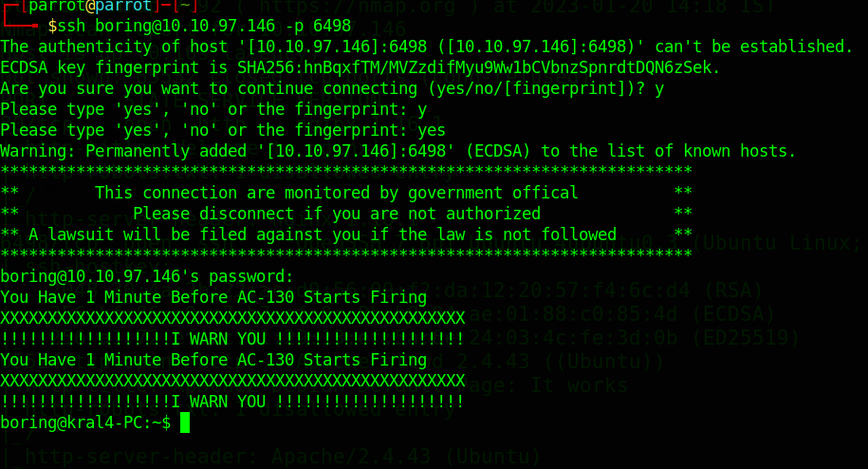Image resolution: width=868 pixels, height=469 pixels.
Task: Click the boring@kral4-PC shell prompt
Action: [x=85, y=423]
